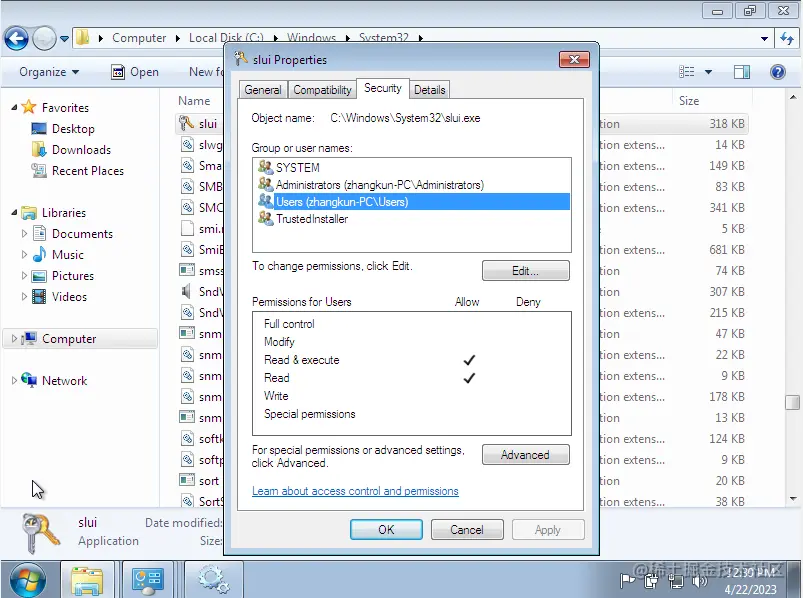Image resolution: width=803 pixels, height=598 pixels.
Task: Select Users (zhangkun-PC\Users) entry
Action: pyautogui.click(x=413, y=202)
